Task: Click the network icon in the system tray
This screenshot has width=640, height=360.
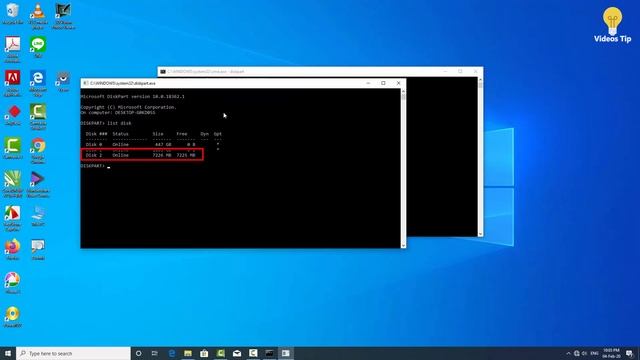Action: (x=577, y=353)
